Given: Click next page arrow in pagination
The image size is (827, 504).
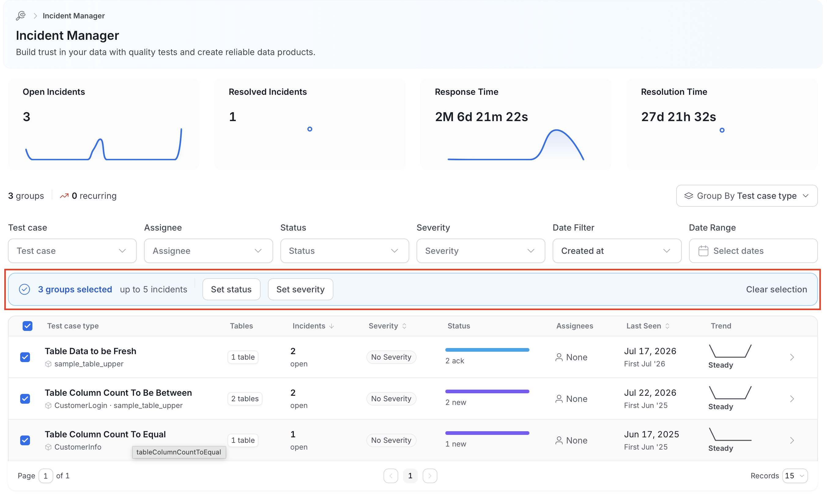Looking at the screenshot, I should [430, 476].
